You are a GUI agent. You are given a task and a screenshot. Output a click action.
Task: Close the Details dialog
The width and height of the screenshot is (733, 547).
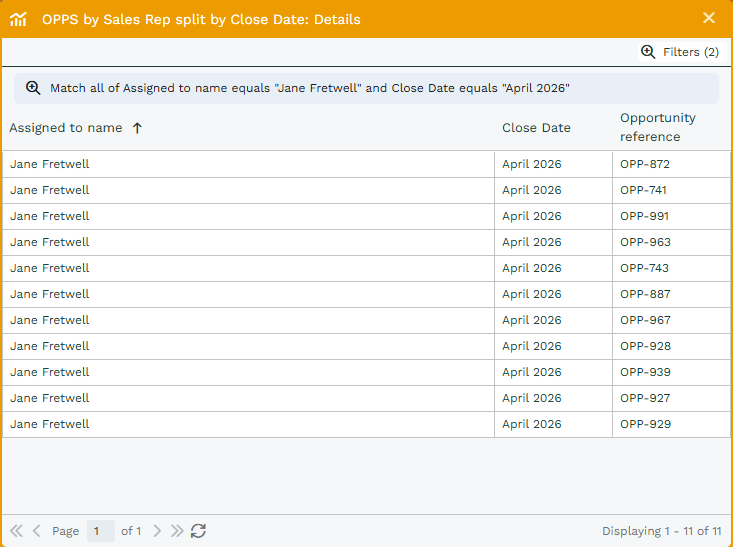[709, 18]
